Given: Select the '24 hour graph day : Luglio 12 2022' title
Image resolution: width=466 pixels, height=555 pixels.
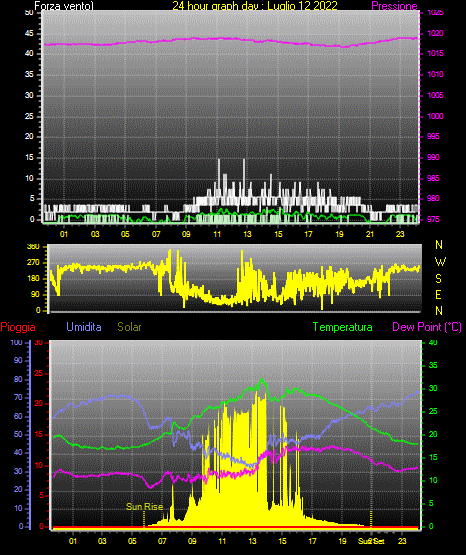Looking at the screenshot, I should coord(255,6).
